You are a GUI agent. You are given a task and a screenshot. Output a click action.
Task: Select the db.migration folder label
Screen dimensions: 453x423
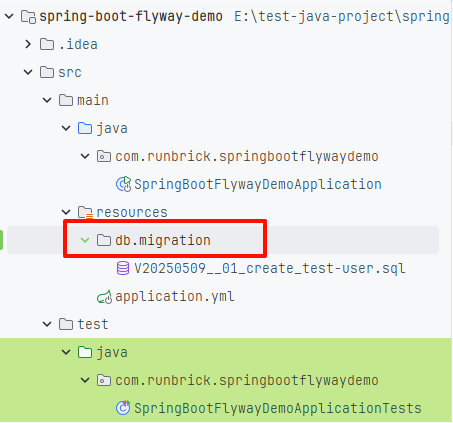click(x=163, y=240)
